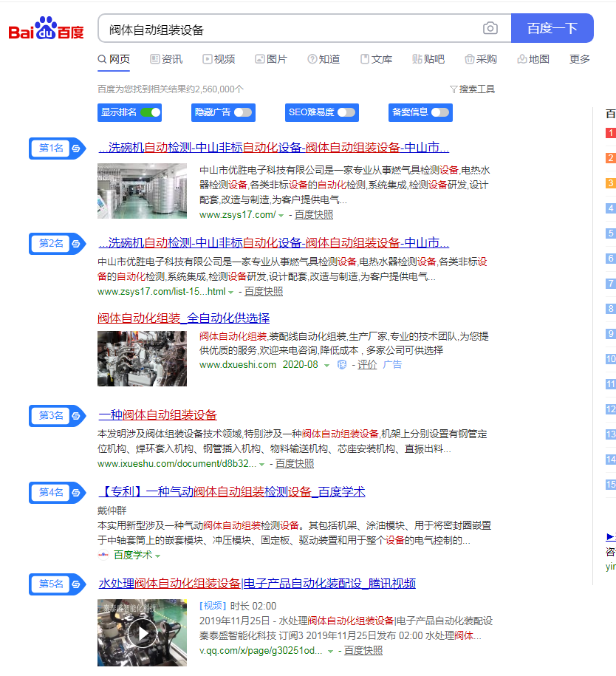Viewport: 616px width, 676px height.
Task: Click the swirl icon on 第5名 badge
Action: [76, 584]
